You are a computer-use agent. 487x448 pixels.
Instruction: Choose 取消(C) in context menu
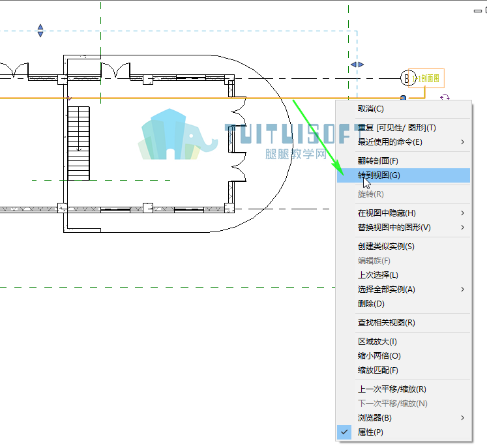click(x=403, y=109)
